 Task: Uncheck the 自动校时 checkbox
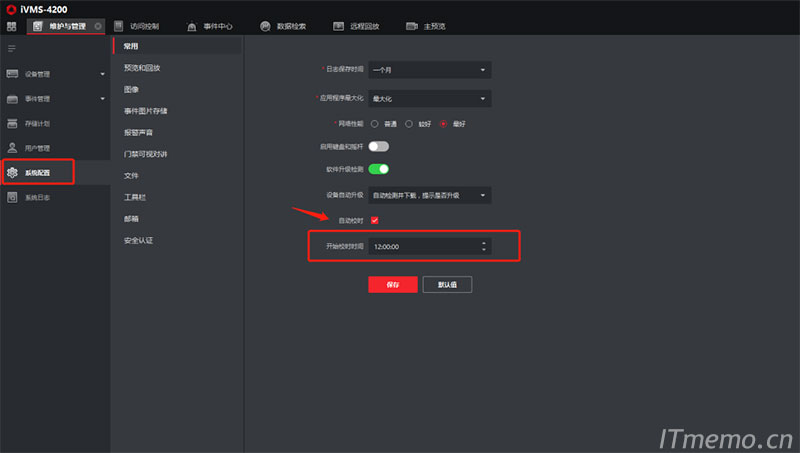tap(374, 220)
